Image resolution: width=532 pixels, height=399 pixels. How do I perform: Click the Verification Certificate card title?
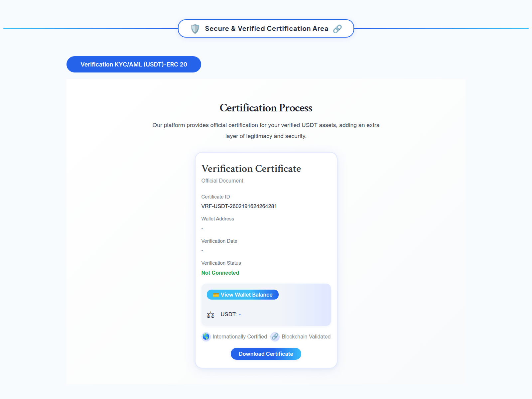(x=251, y=169)
